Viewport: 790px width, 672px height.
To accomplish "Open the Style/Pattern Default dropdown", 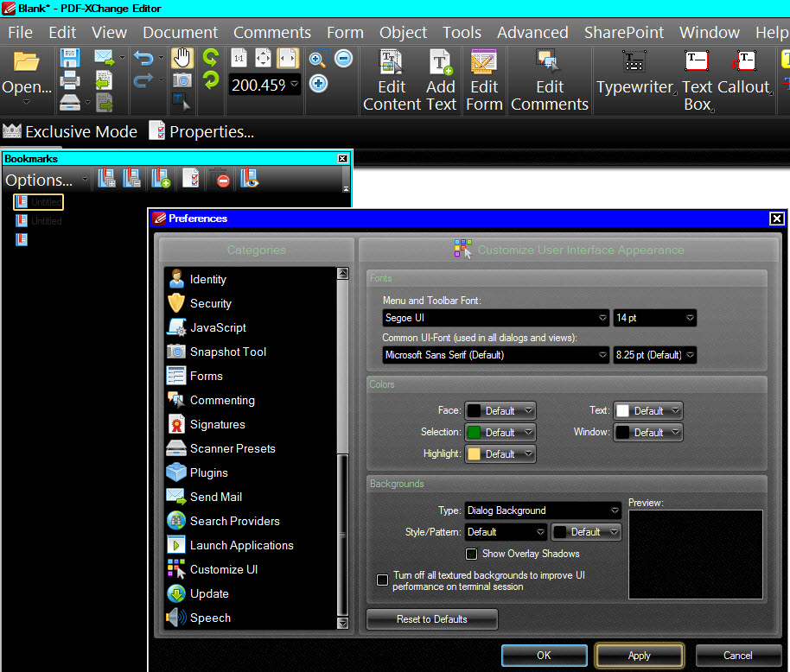I will pos(506,532).
